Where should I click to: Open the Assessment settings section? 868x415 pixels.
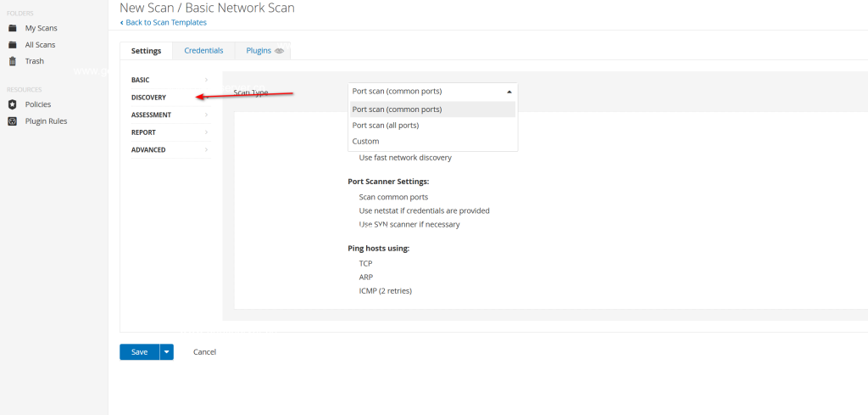pyautogui.click(x=151, y=115)
